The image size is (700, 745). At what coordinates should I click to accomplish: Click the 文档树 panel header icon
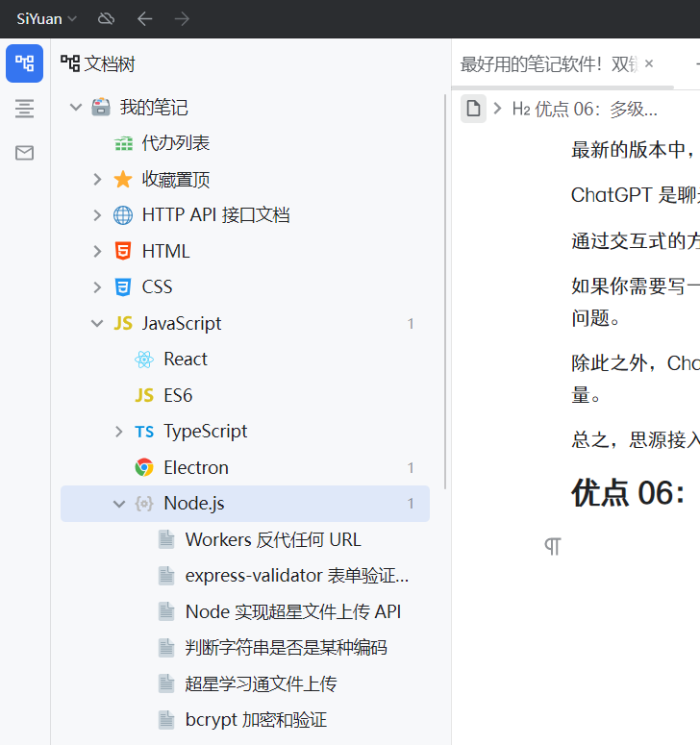(70, 63)
